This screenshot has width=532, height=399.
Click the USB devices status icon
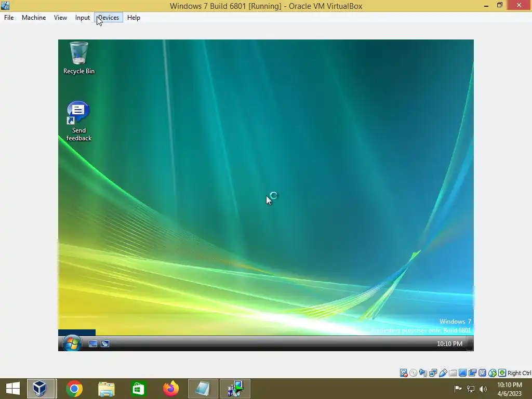(443, 373)
